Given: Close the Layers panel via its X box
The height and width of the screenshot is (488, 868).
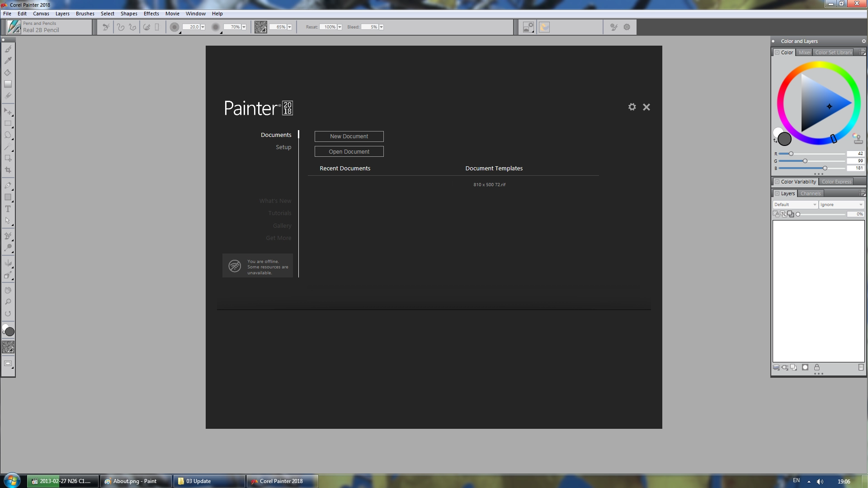Looking at the screenshot, I should 777,193.
